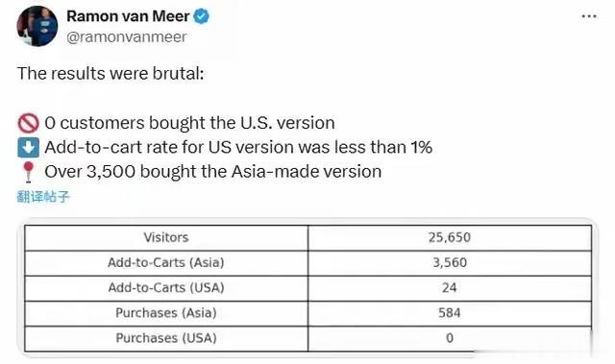Open the @ramonvanmeer handle link
Image resolution: width=615 pixels, height=364 pixels.
pyautogui.click(x=126, y=37)
